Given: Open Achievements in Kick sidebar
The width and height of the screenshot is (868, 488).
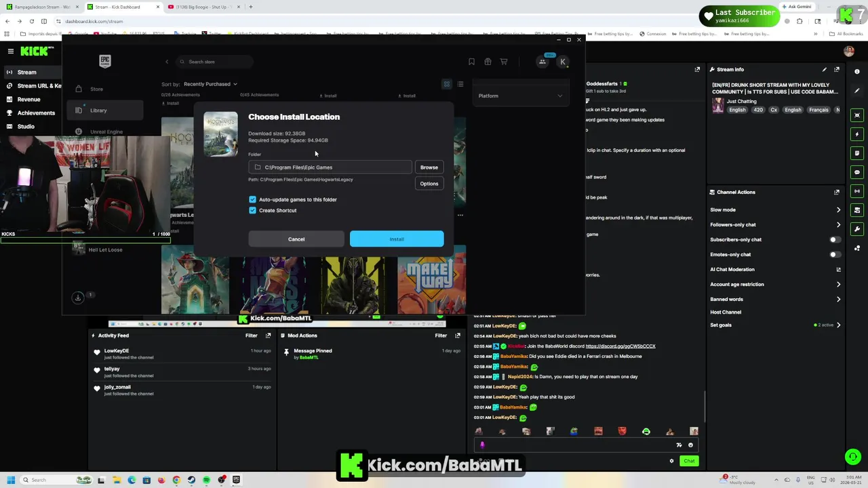Looking at the screenshot, I should pos(31,113).
